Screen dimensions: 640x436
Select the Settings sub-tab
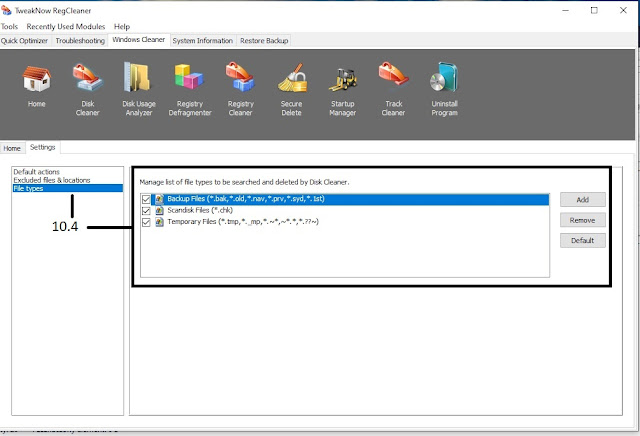(x=42, y=147)
